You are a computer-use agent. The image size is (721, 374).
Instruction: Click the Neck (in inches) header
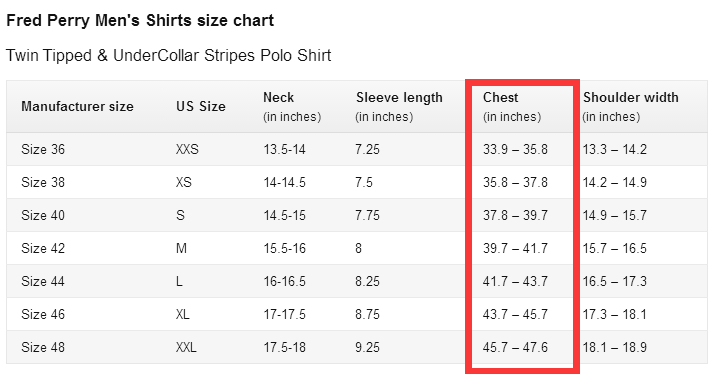tap(292, 107)
